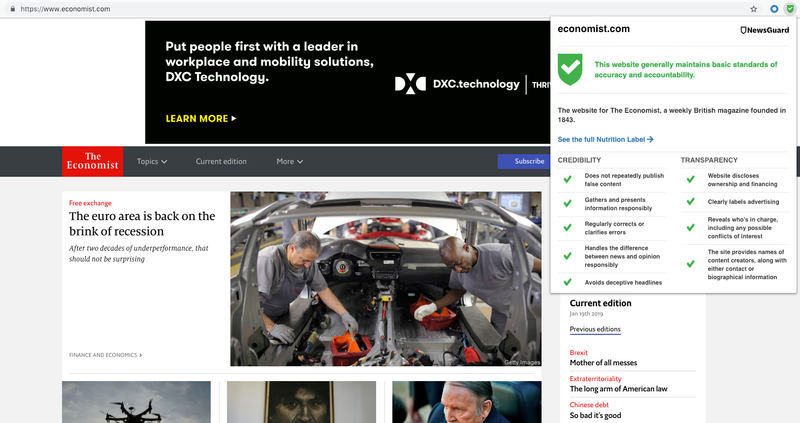This screenshot has width=800, height=423.
Task: Open the drone photo article thumbnail
Action: tap(136, 402)
